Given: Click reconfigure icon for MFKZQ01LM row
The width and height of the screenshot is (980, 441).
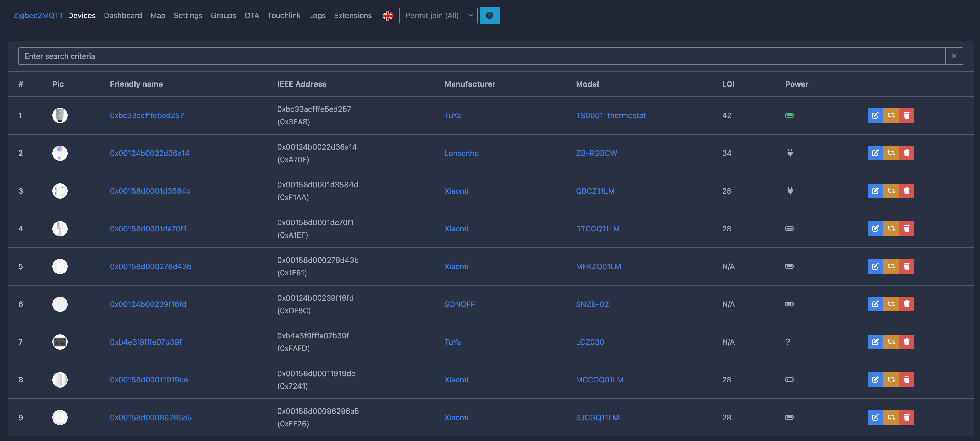Looking at the screenshot, I should click(891, 266).
